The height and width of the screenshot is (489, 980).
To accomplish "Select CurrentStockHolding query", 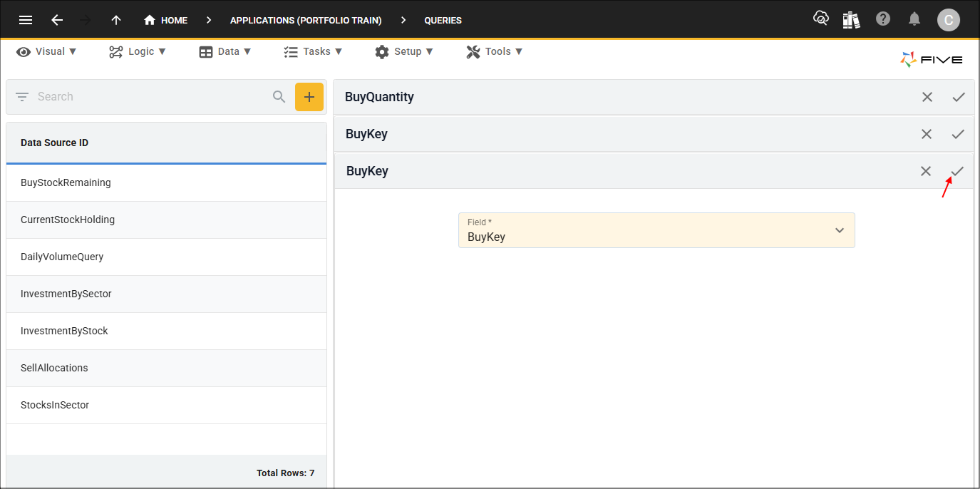I will [x=166, y=220].
